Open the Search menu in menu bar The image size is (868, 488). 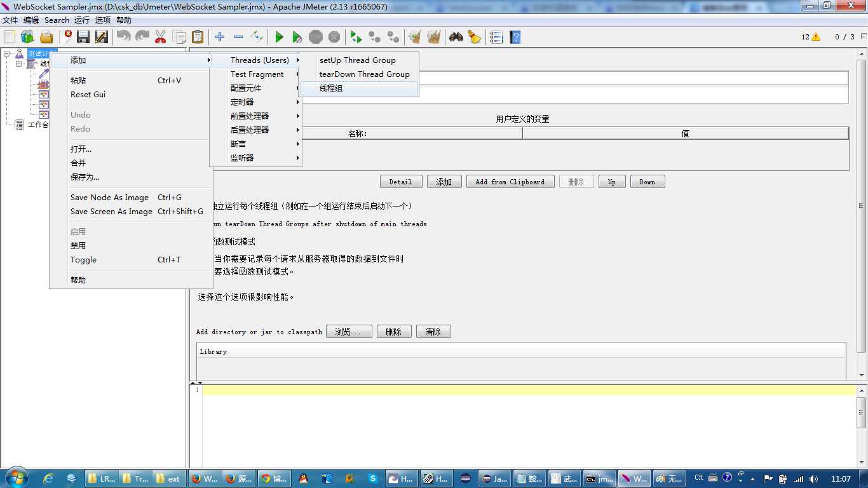tap(57, 20)
